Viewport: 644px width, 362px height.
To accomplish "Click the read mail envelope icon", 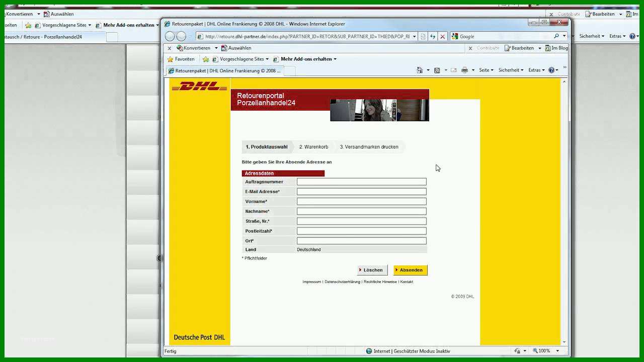I will (453, 70).
